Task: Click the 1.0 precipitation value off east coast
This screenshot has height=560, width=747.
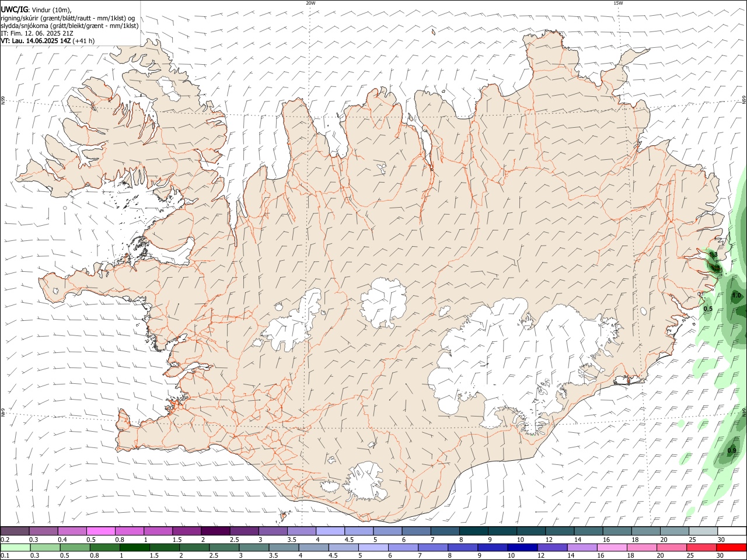Action: [x=736, y=296]
